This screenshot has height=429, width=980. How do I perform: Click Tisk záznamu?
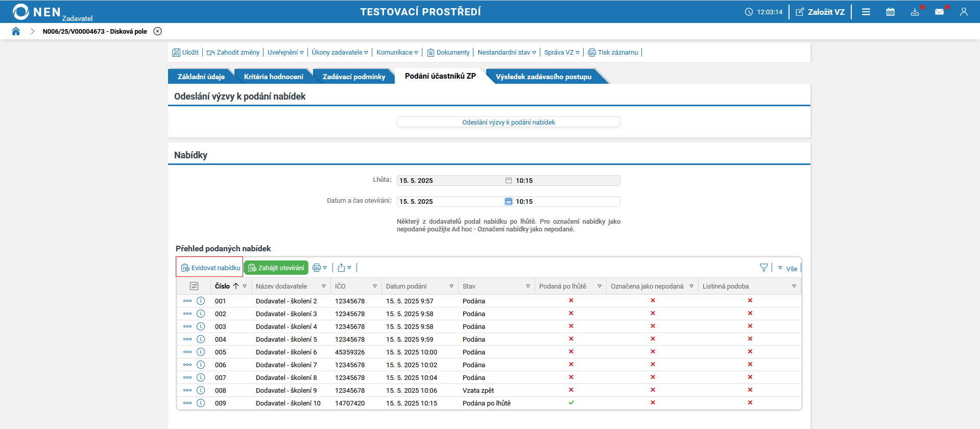coord(613,52)
